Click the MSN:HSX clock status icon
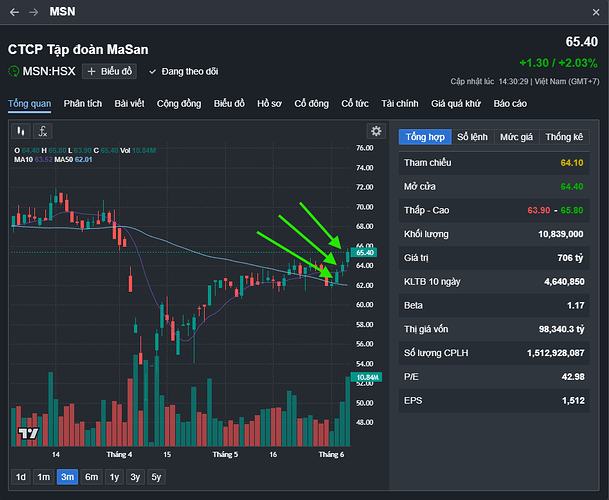The height and width of the screenshot is (500, 609). pyautogui.click(x=14, y=72)
